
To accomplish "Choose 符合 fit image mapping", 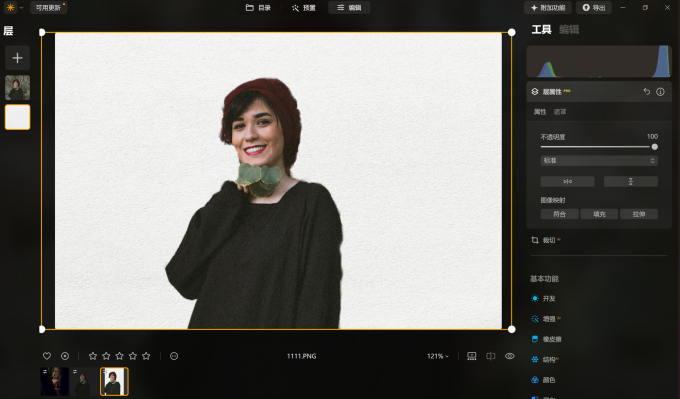I will (559, 214).
